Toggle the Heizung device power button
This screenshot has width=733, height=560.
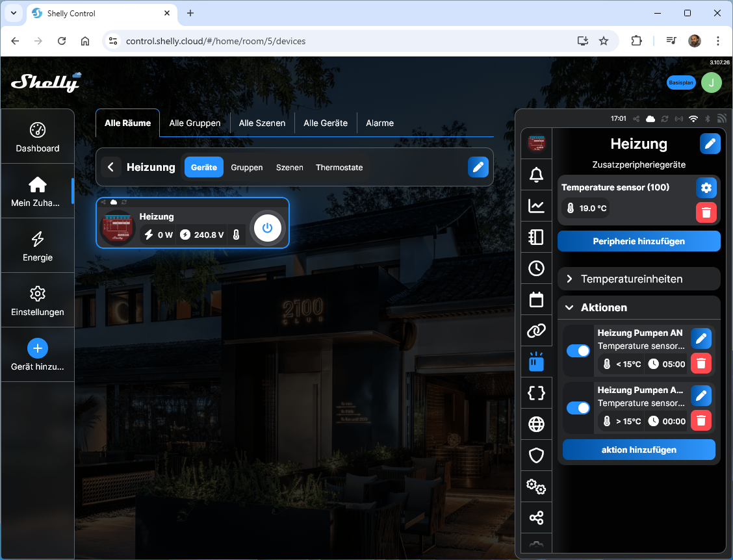pyautogui.click(x=267, y=228)
